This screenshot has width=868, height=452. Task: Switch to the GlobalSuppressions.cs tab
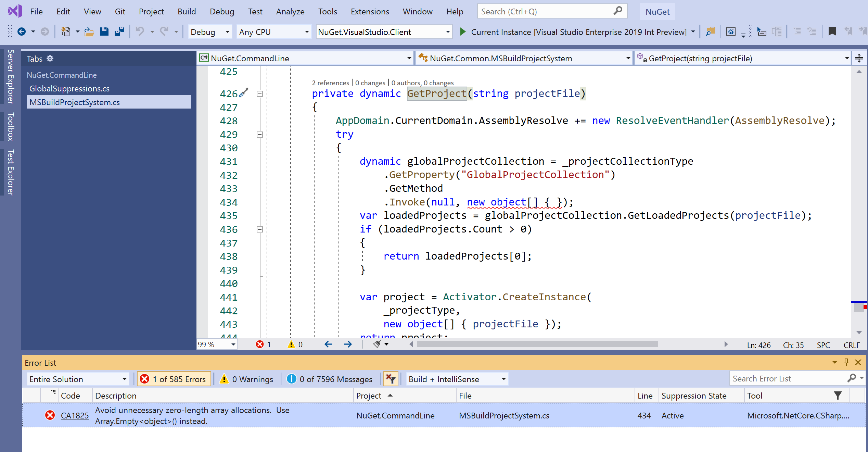pyautogui.click(x=69, y=88)
